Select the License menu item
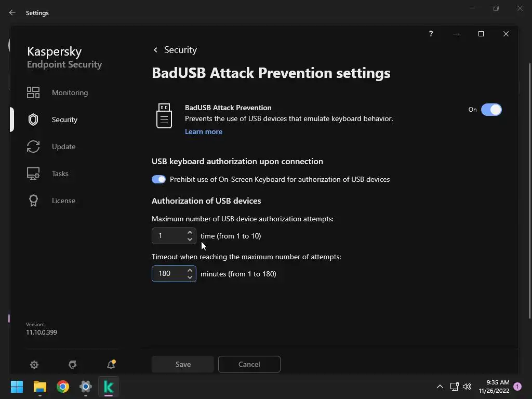 point(63,201)
